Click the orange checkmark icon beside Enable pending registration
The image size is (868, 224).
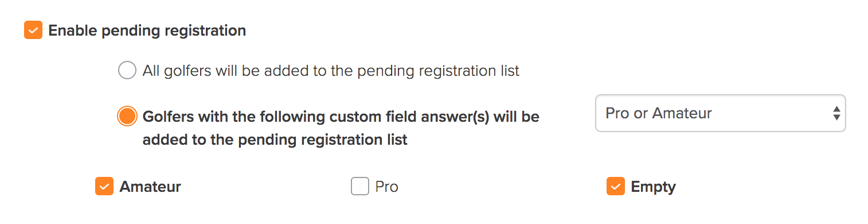pos(33,30)
